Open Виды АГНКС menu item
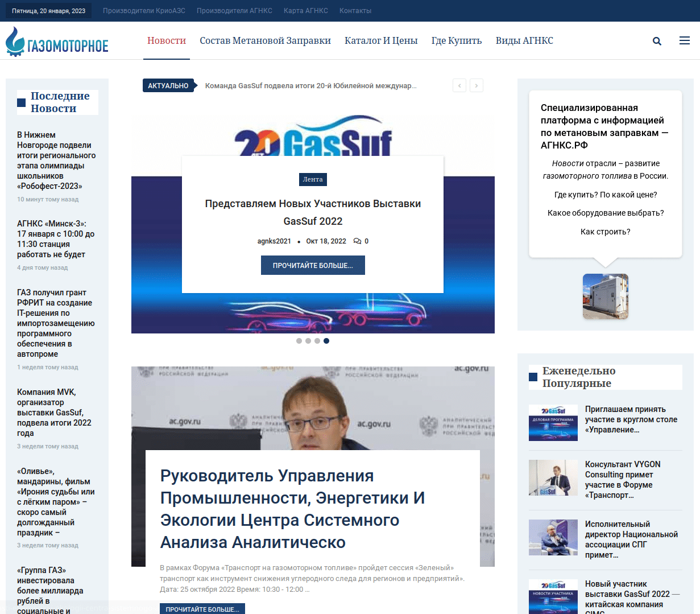Viewport: 700px width, 614px height. (x=524, y=40)
